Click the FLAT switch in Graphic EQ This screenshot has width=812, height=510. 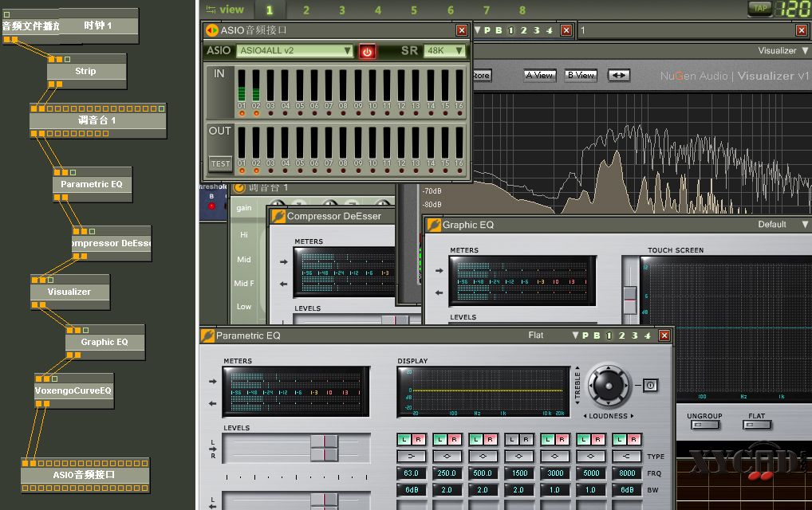(x=757, y=426)
